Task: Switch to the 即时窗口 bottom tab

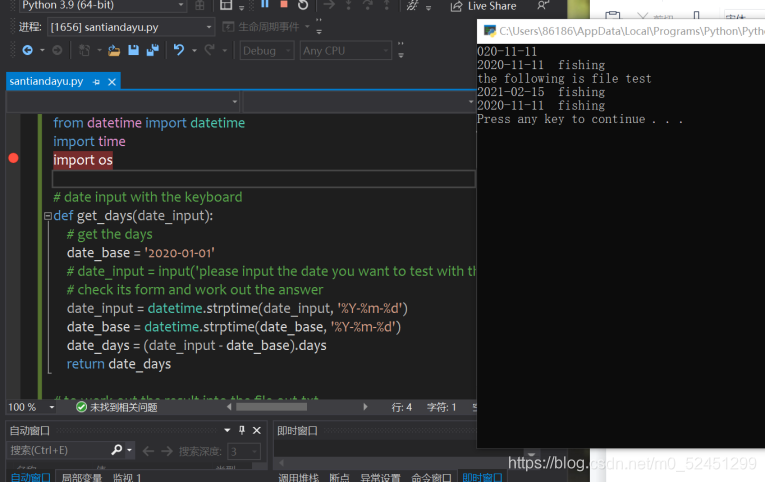Action: point(482,477)
